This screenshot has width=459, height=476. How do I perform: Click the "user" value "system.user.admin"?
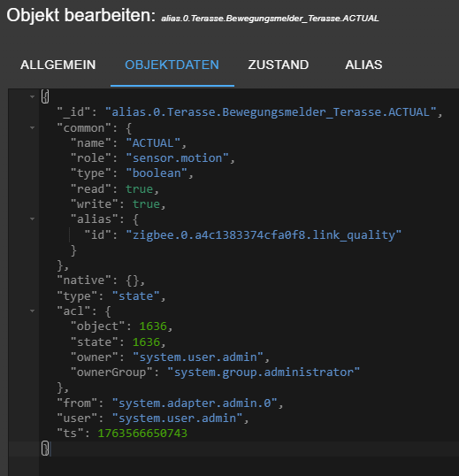coord(177,418)
